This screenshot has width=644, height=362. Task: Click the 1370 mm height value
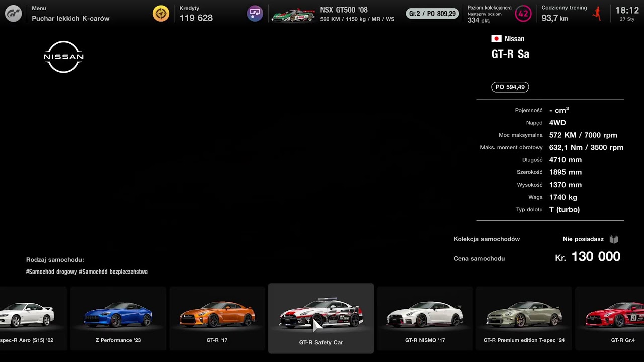566,185
